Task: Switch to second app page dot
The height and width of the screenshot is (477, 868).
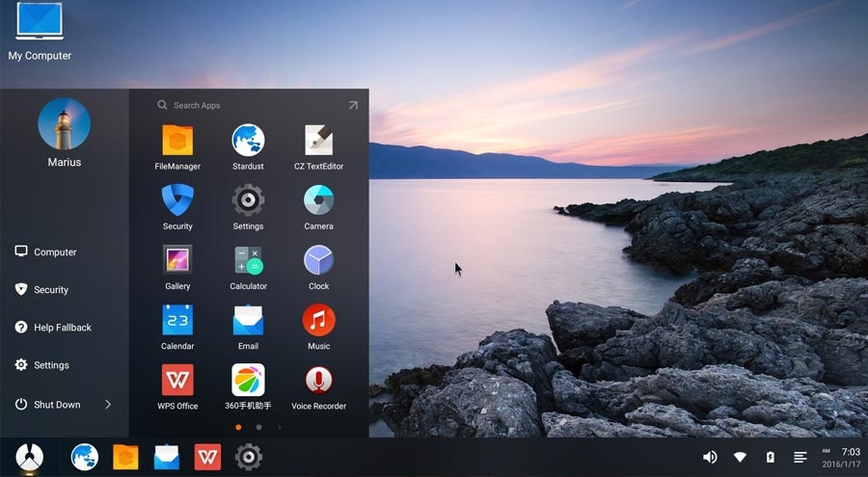Action: pos(258,427)
